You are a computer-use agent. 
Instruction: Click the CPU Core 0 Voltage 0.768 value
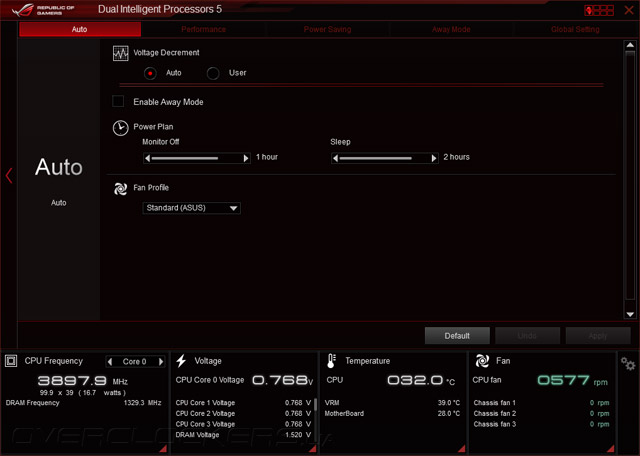point(282,380)
